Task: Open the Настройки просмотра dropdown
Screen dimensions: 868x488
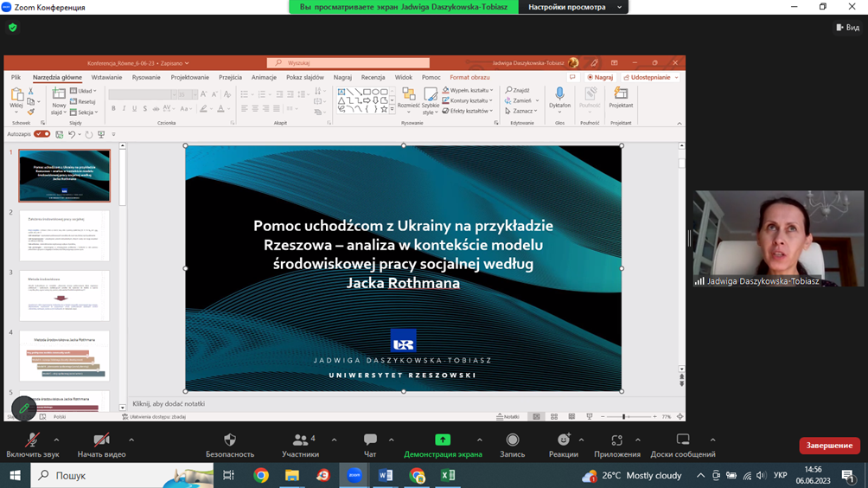Action: coord(573,7)
